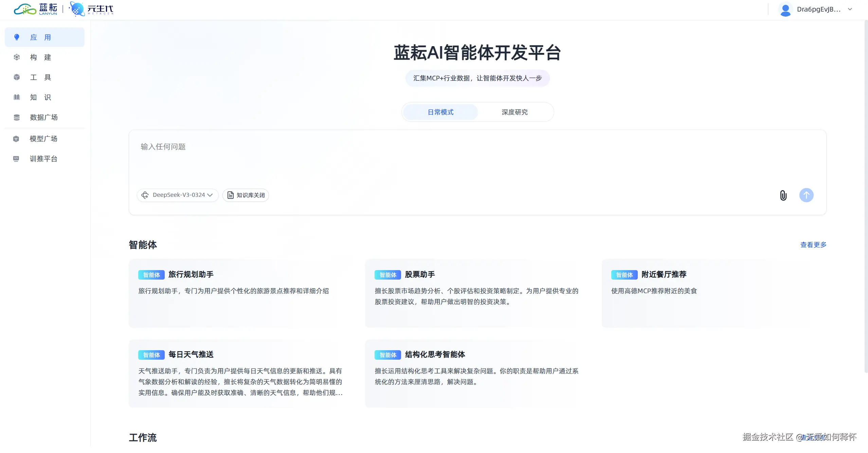Click the paperclip attachment icon
Image resolution: width=868 pixels, height=453 pixels.
pyautogui.click(x=783, y=195)
